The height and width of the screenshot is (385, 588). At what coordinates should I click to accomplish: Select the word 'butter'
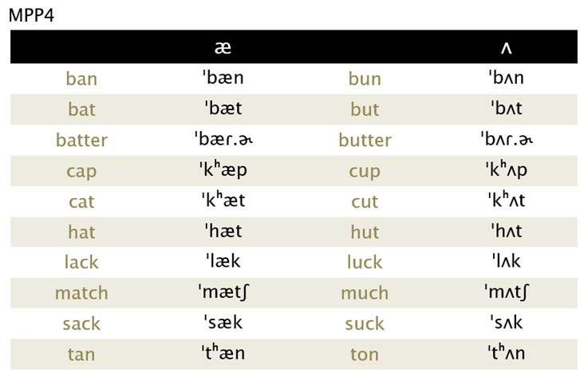click(365, 141)
